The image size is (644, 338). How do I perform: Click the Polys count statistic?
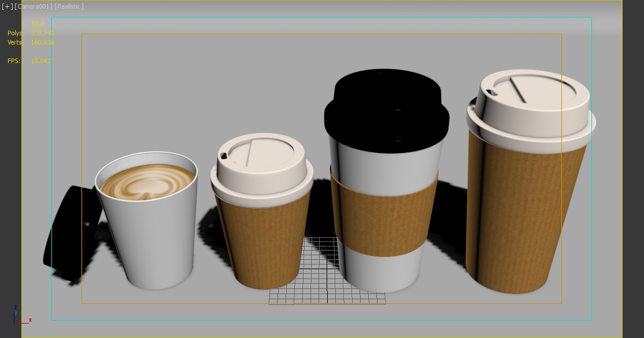[42, 33]
